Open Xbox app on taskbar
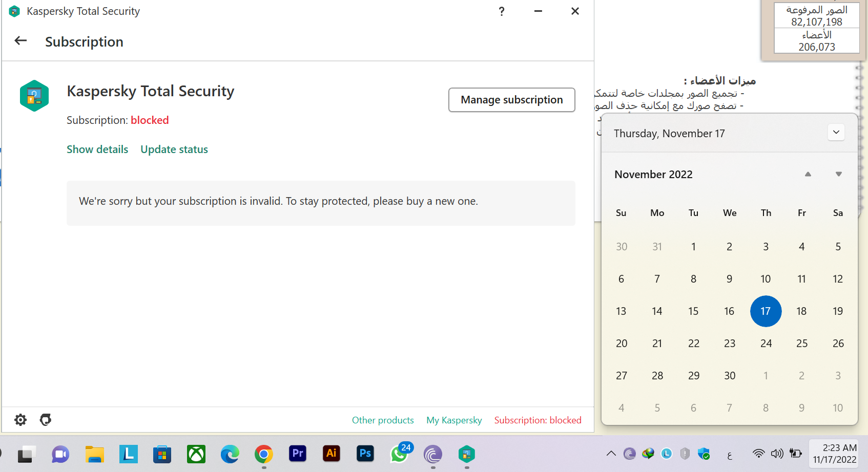The width and height of the screenshot is (868, 472). 196,454
